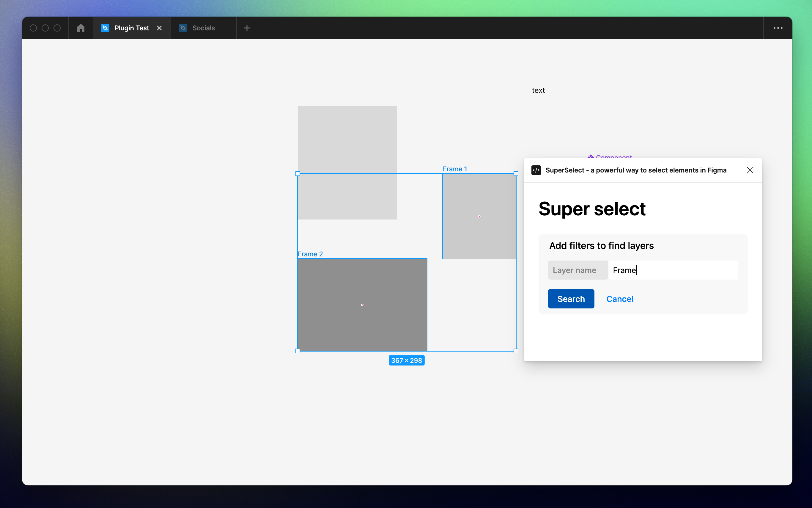Click the SuperSelect plugin title text
Image resolution: width=812 pixels, height=508 pixels.
[636, 170]
